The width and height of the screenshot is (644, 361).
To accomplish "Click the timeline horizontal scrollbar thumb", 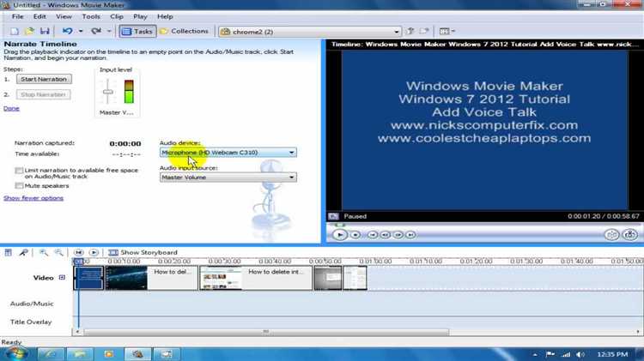I will (266, 332).
